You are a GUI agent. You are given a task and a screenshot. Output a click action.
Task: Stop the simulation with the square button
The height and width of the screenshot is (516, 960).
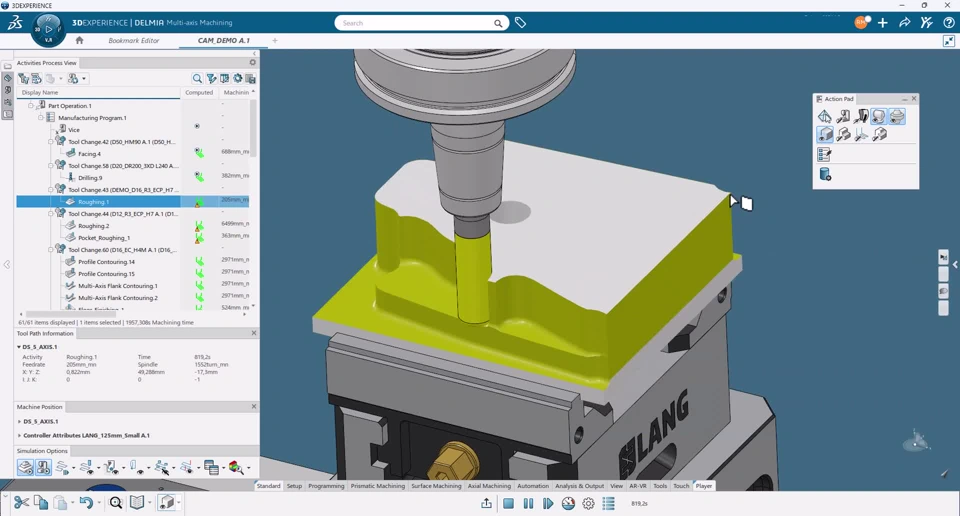tap(508, 503)
